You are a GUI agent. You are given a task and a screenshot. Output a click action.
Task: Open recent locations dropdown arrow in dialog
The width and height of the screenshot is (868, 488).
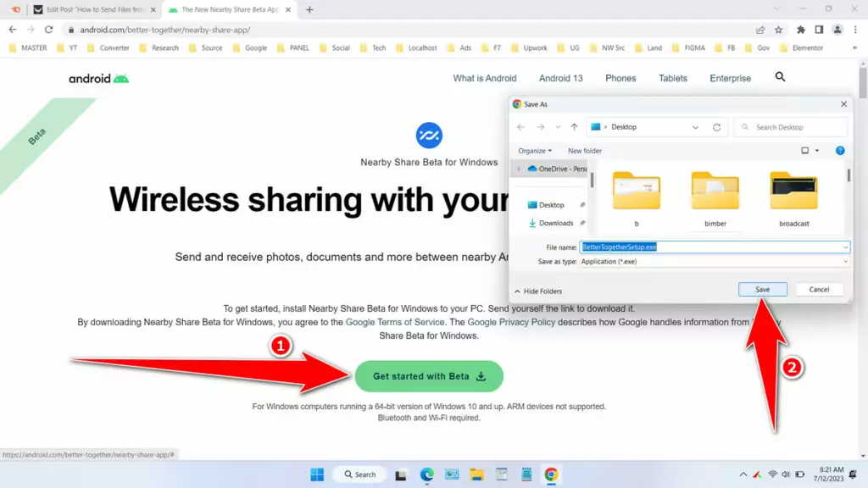[x=558, y=127]
